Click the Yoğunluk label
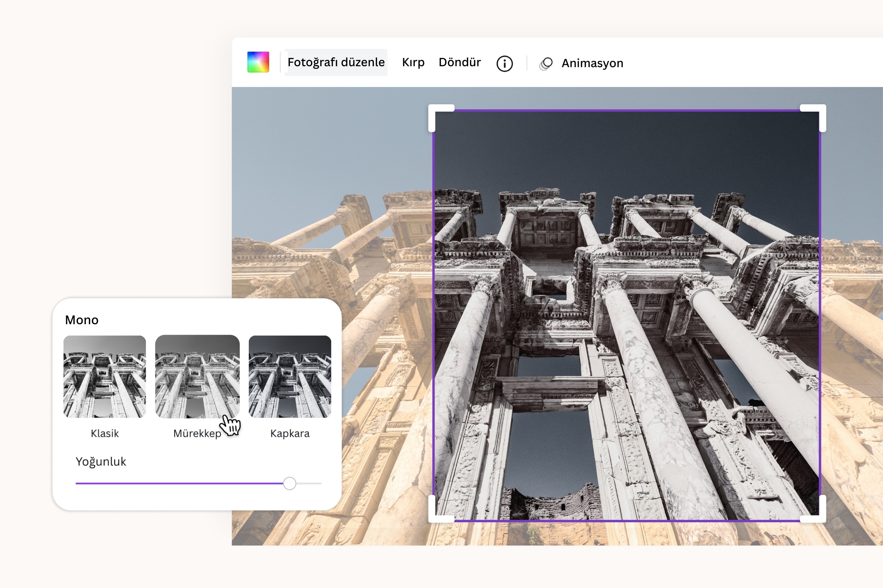 click(x=101, y=461)
